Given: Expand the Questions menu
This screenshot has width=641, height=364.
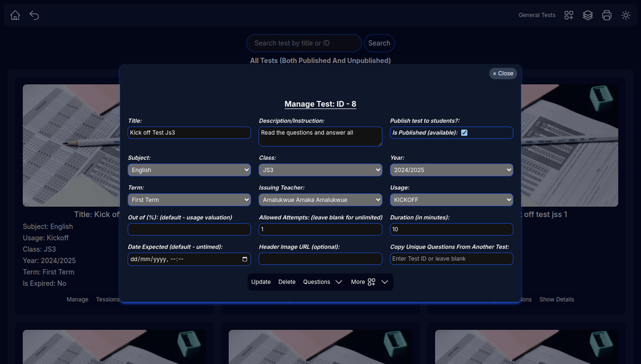Looking at the screenshot, I should [x=322, y=282].
